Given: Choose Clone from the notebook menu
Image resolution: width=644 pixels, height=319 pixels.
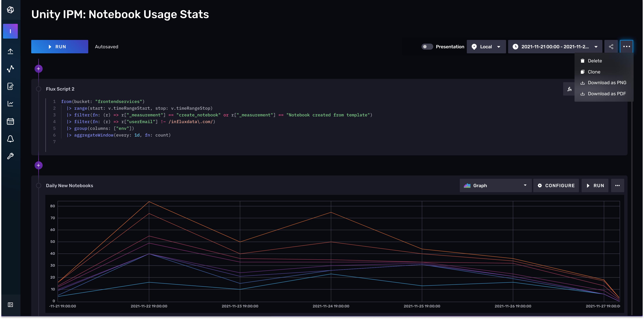Looking at the screenshot, I should pyautogui.click(x=594, y=72).
